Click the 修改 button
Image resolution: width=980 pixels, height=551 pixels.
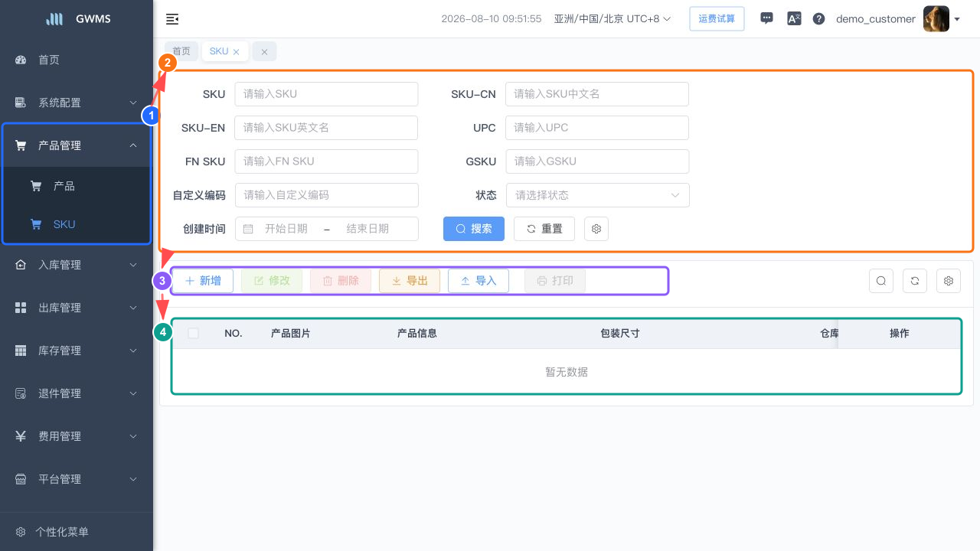point(272,281)
